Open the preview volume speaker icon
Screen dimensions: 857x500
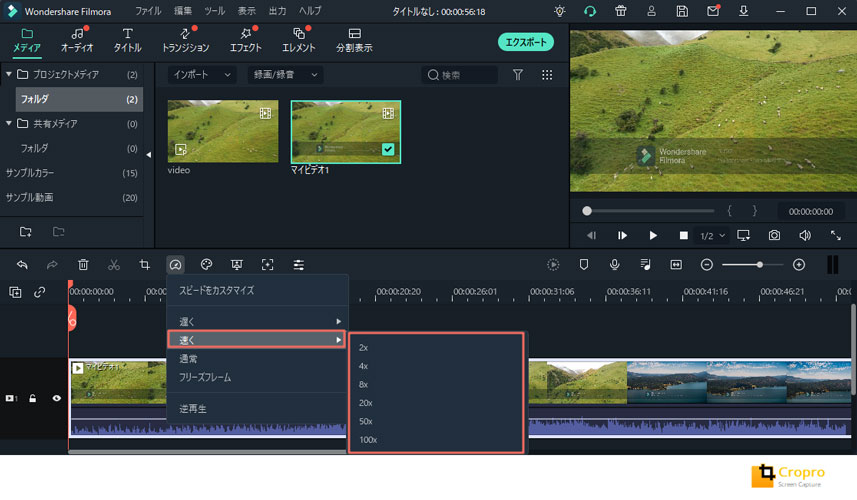[x=805, y=236]
